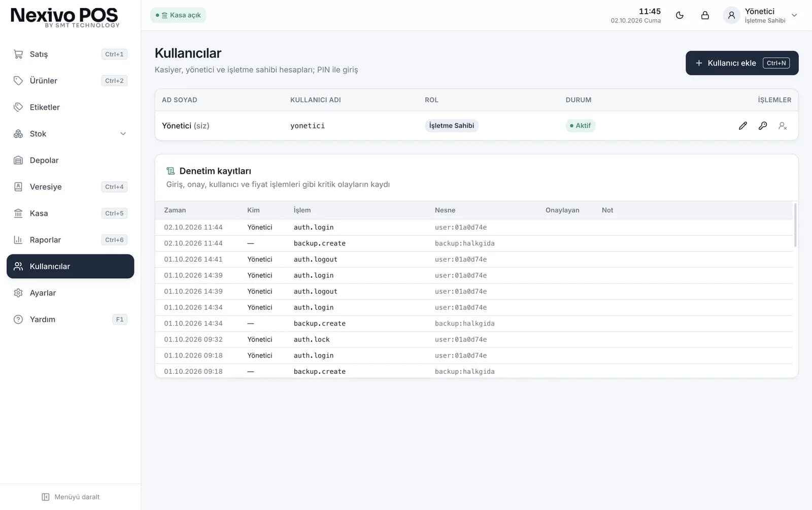The height and width of the screenshot is (510, 812).
Task: Click the Veresiye ledger icon
Action: [18, 186]
